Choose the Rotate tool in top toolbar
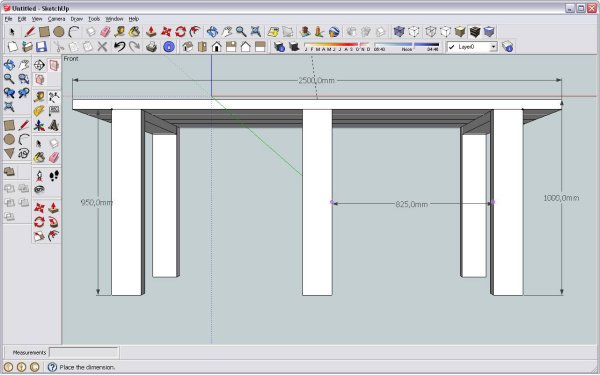This screenshot has height=375, width=600. click(x=181, y=32)
